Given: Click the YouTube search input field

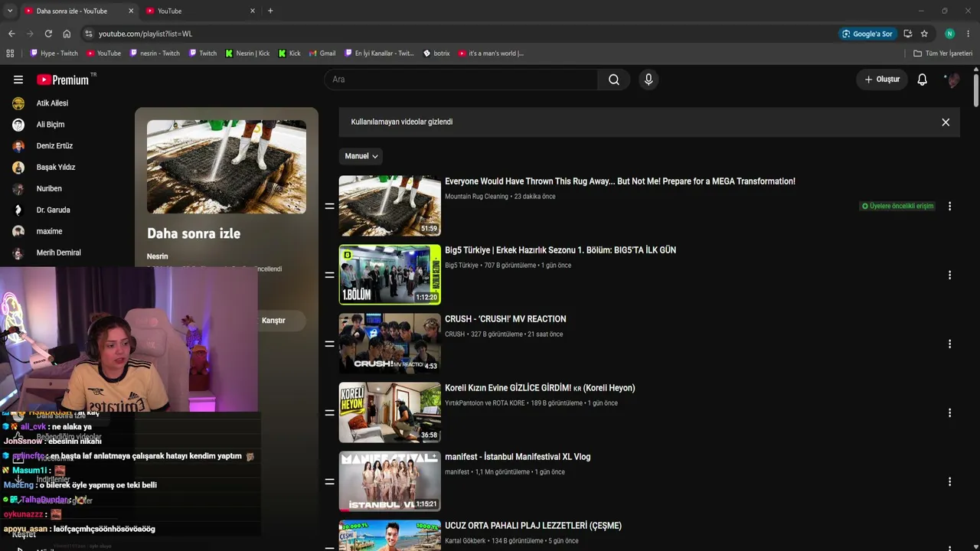Looking at the screenshot, I should (x=461, y=80).
